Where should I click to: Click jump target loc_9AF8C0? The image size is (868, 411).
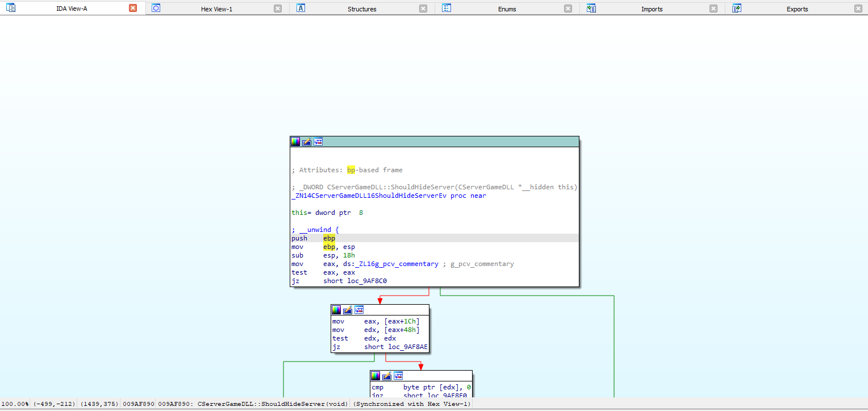pos(368,281)
